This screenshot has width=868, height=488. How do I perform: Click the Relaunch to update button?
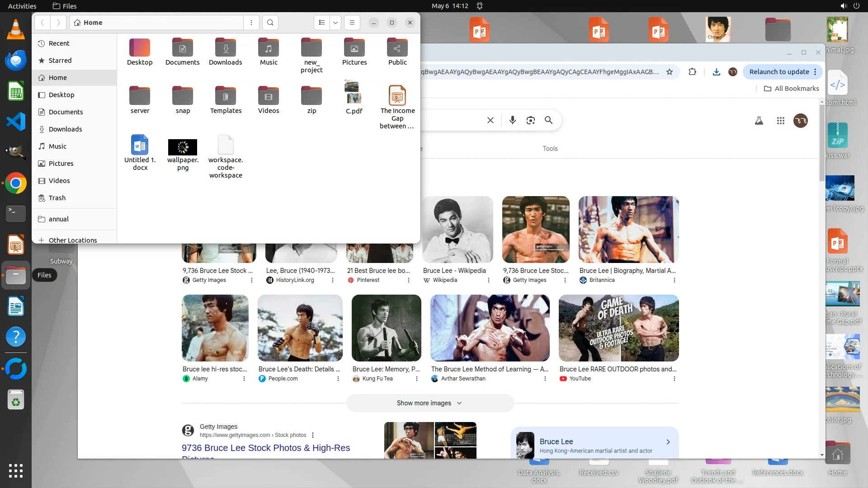[779, 72]
